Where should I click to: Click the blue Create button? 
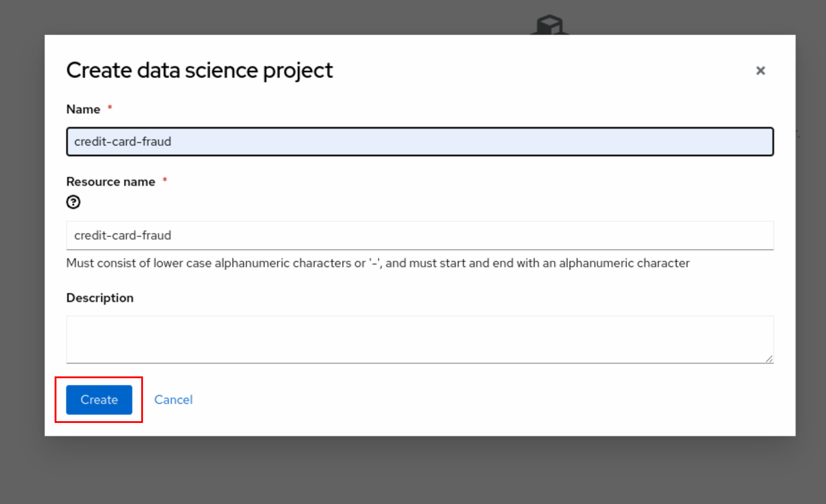point(99,400)
